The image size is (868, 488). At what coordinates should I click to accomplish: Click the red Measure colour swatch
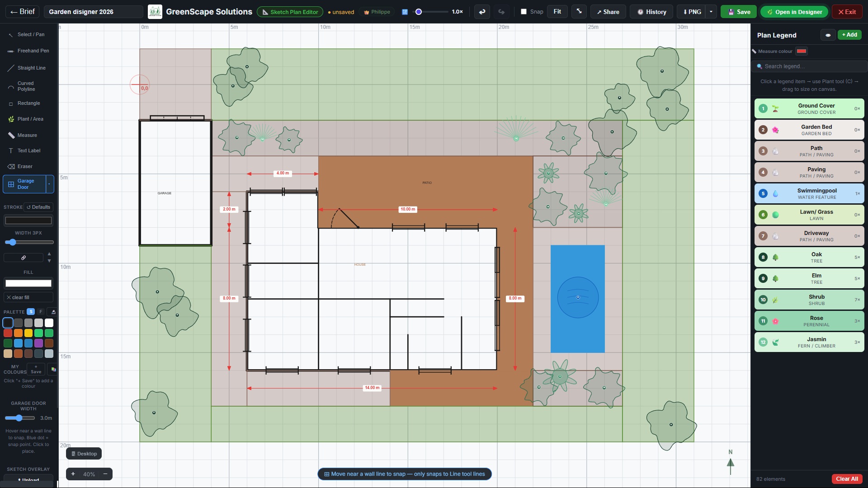click(x=802, y=51)
